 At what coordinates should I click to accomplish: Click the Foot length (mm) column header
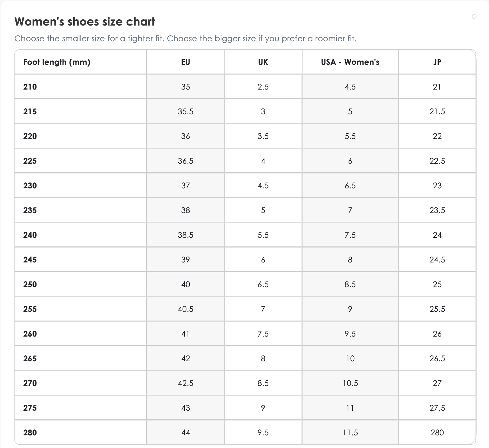coord(57,62)
